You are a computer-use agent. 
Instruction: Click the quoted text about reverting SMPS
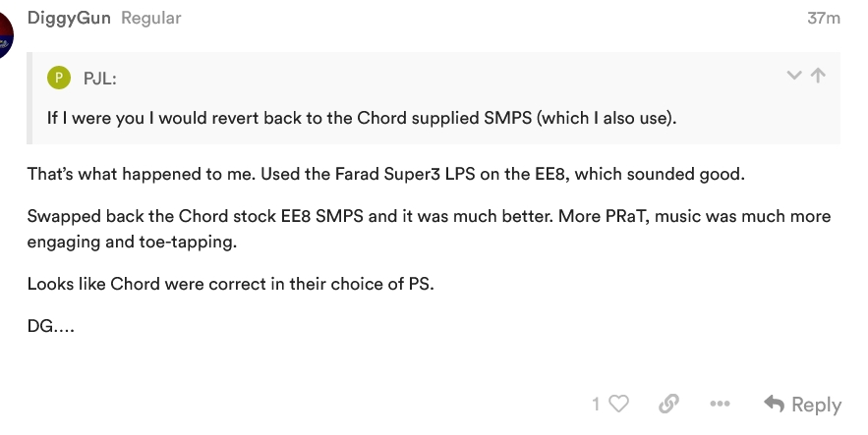pos(362,118)
